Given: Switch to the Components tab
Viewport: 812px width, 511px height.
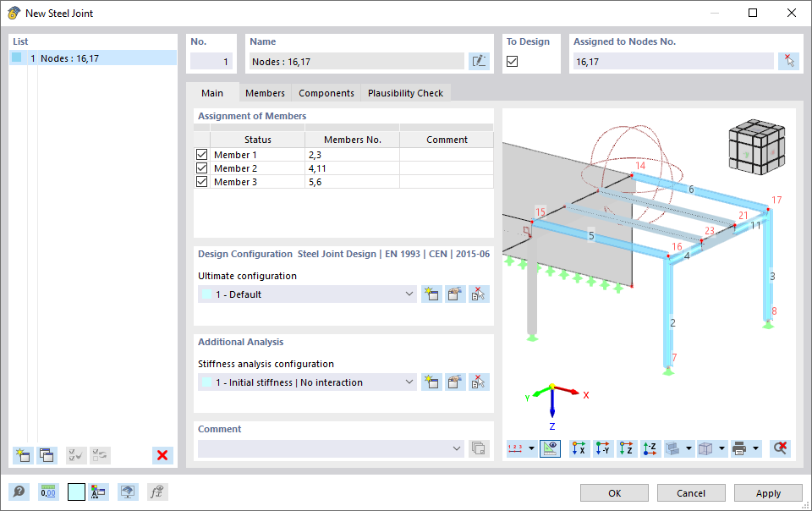Looking at the screenshot, I should (326, 93).
